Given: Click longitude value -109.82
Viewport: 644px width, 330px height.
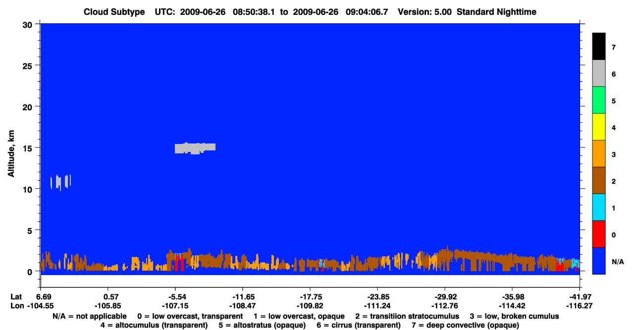Looking at the screenshot, I should pos(310,306).
